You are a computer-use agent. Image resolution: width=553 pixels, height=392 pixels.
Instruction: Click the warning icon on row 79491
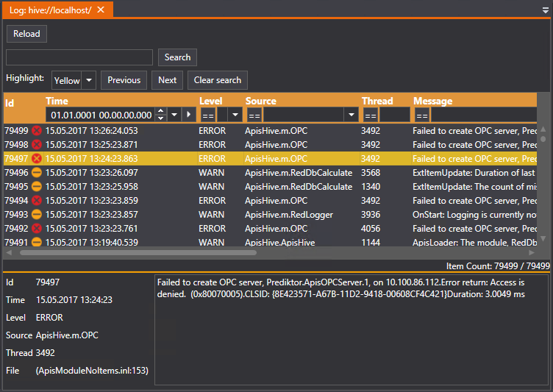point(37,242)
